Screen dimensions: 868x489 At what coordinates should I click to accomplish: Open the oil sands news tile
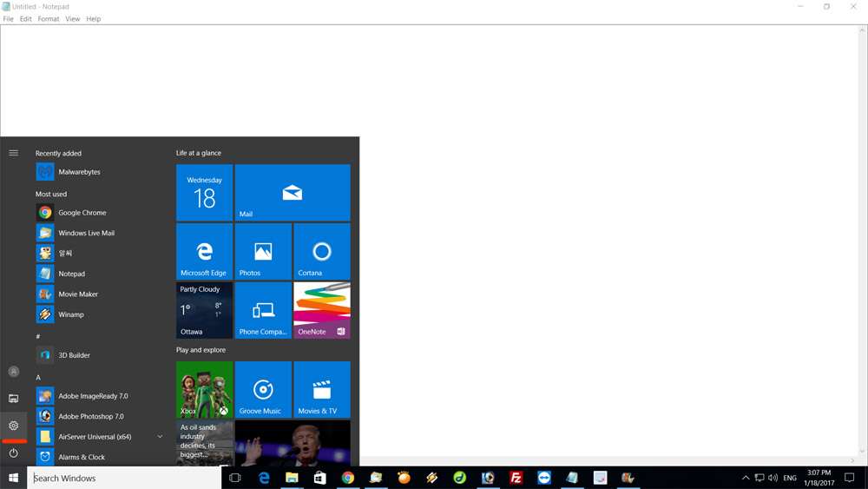(204, 443)
